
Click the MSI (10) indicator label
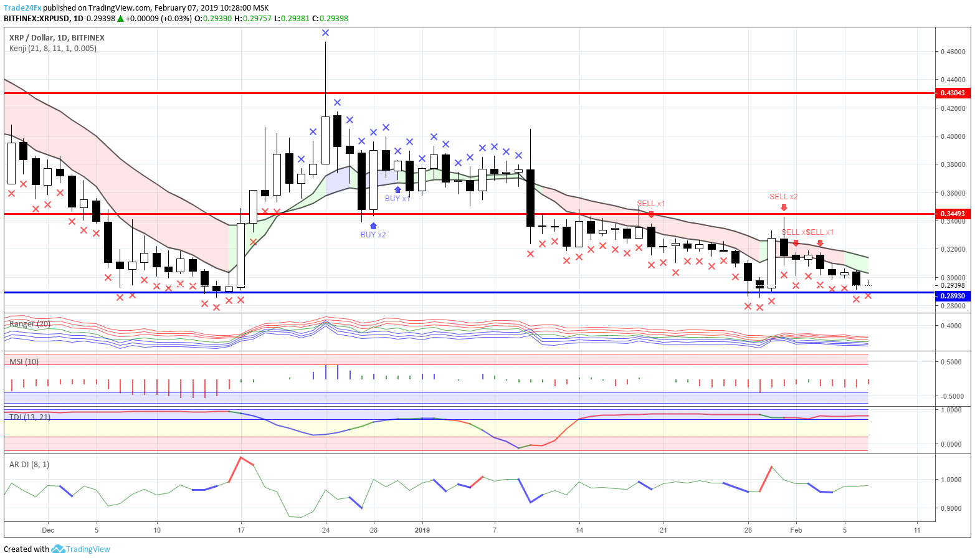(24, 362)
